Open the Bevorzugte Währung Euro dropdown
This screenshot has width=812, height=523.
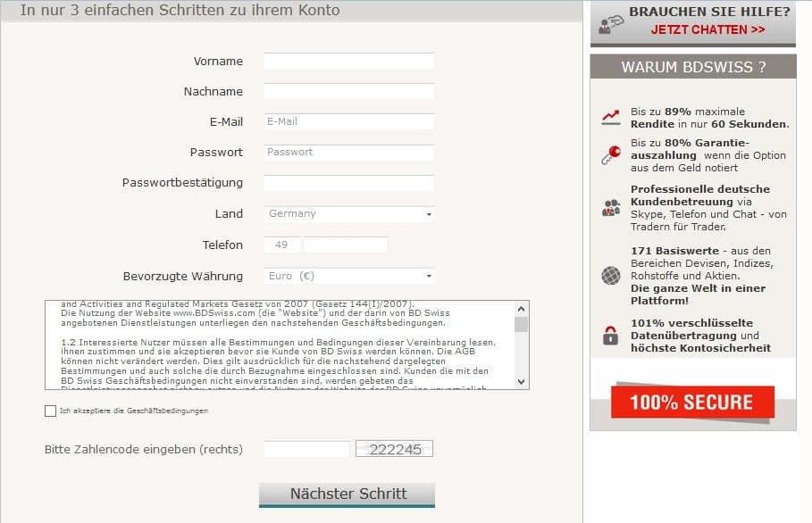pyautogui.click(x=349, y=276)
